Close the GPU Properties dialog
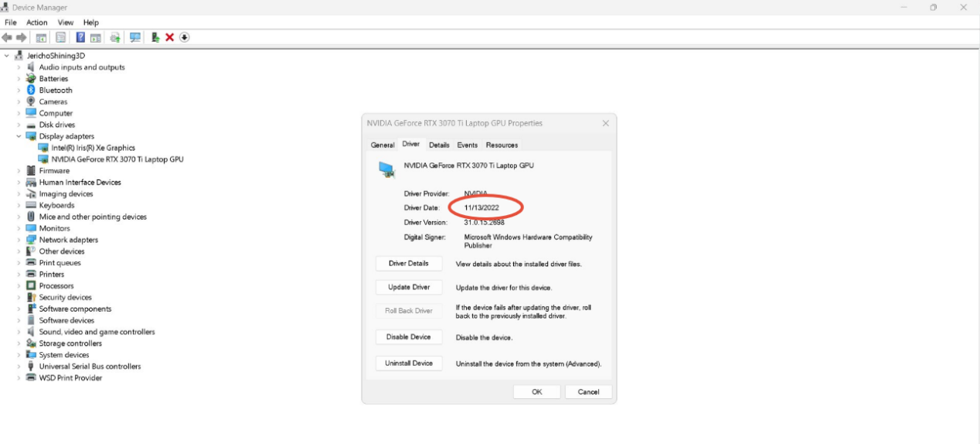 pyautogui.click(x=605, y=123)
